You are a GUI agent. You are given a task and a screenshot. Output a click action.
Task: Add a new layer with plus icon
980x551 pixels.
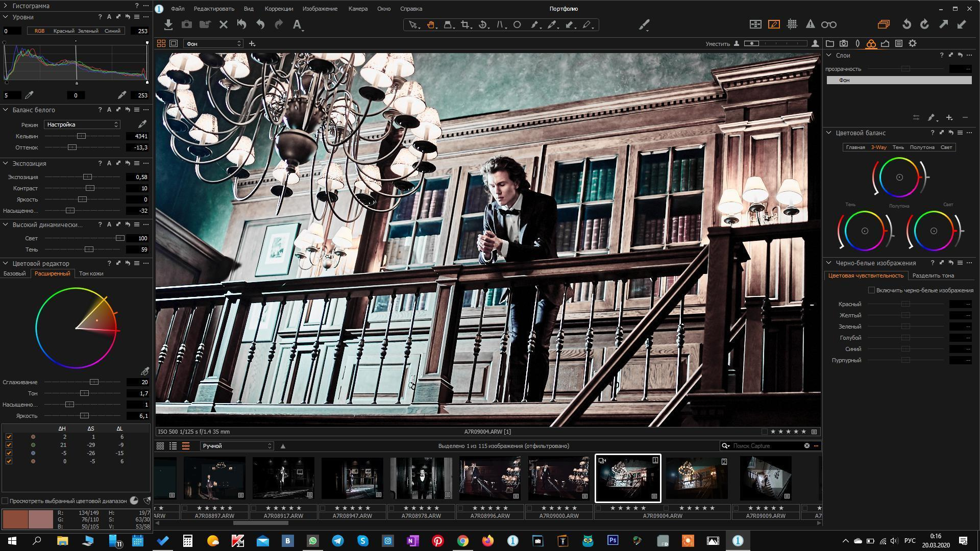point(949,118)
